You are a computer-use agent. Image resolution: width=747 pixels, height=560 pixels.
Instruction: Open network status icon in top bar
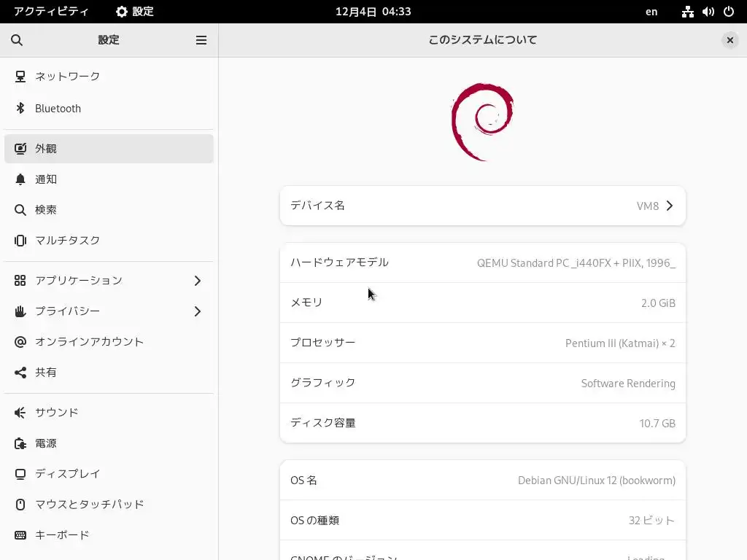click(x=687, y=12)
